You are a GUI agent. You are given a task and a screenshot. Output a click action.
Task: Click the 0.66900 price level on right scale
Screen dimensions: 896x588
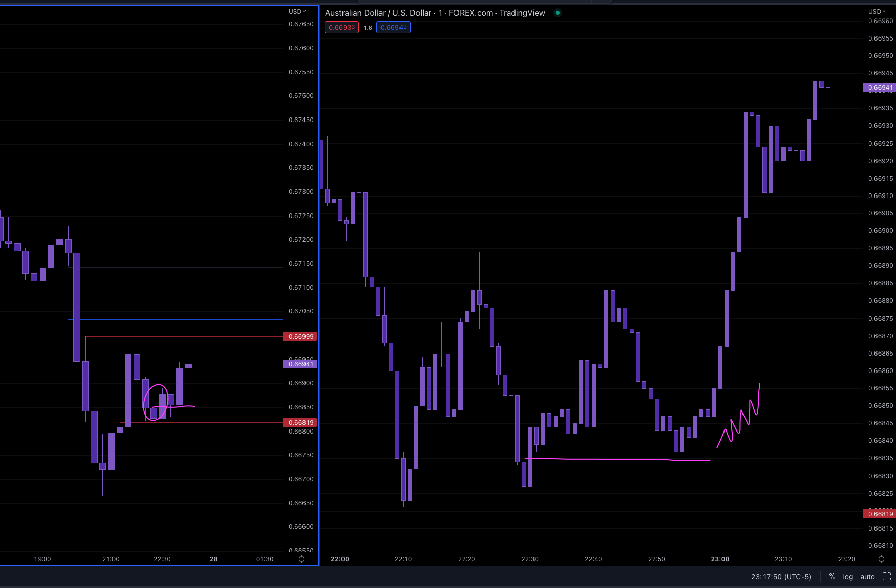click(881, 231)
